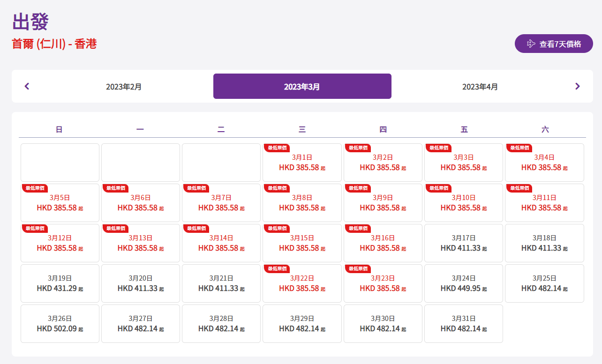Click the 查看7天價格 button

(554, 44)
